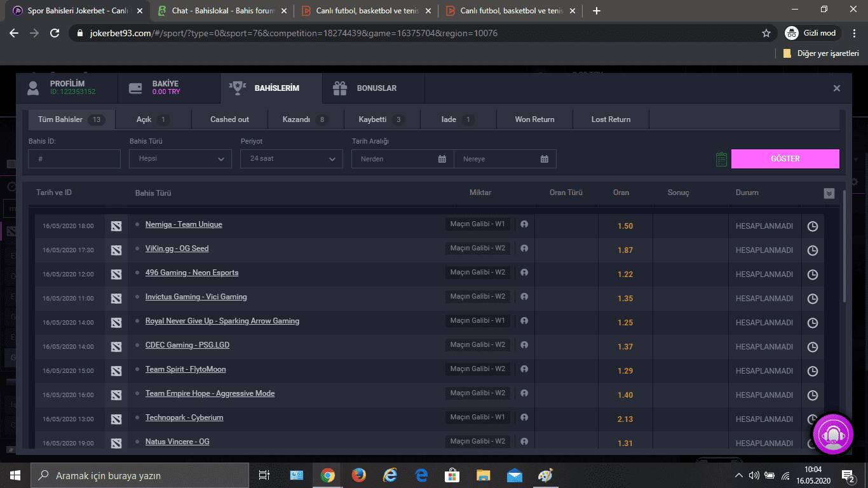Bookmark page with star icon
This screenshot has width=868, height=488.
pyautogui.click(x=766, y=33)
